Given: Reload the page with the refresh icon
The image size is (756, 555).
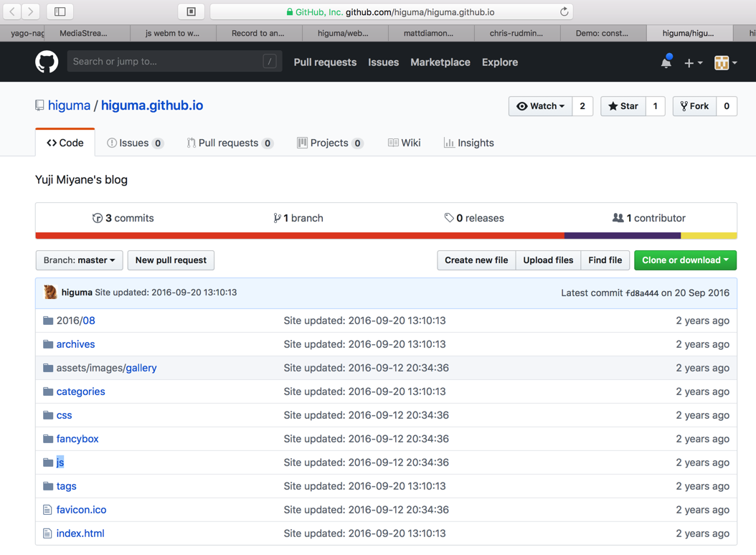Looking at the screenshot, I should (564, 11).
